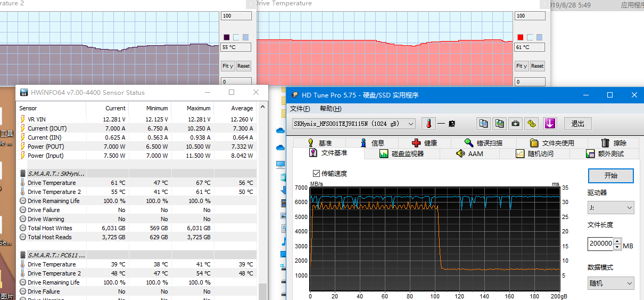Click thermometer icon of SKHynix Drive Temperature 2
The image size is (644, 300).
coord(22,192)
